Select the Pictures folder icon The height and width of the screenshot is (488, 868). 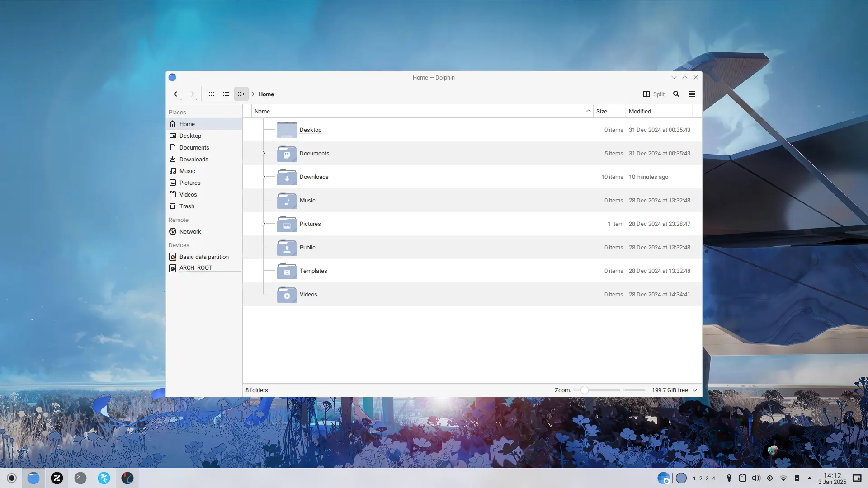[x=287, y=224]
